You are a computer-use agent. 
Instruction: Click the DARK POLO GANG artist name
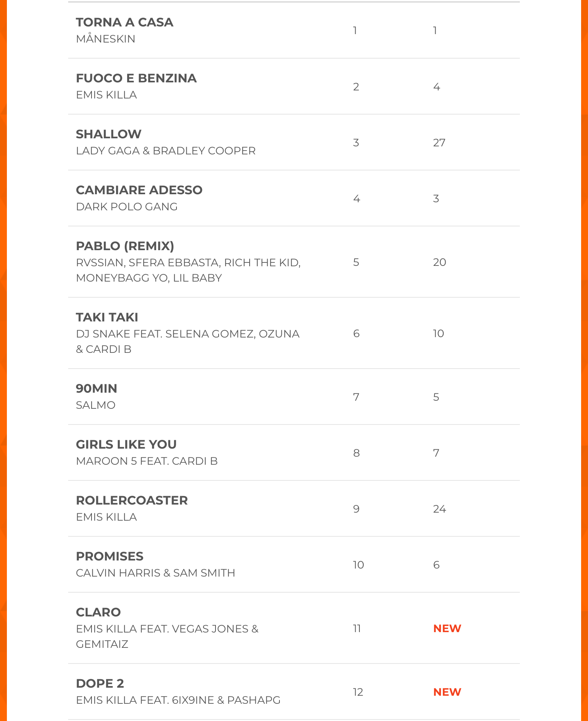tap(127, 206)
